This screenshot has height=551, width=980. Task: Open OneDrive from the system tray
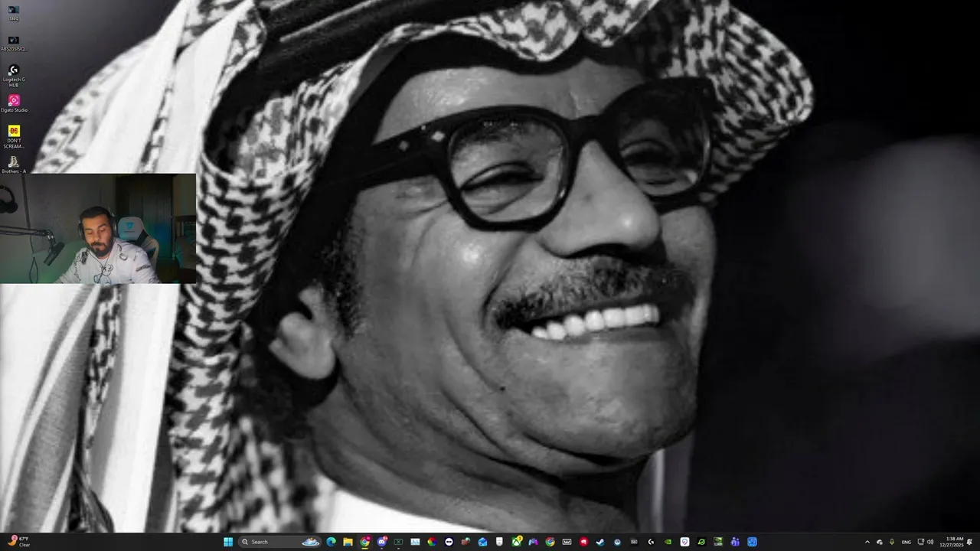pos(880,542)
